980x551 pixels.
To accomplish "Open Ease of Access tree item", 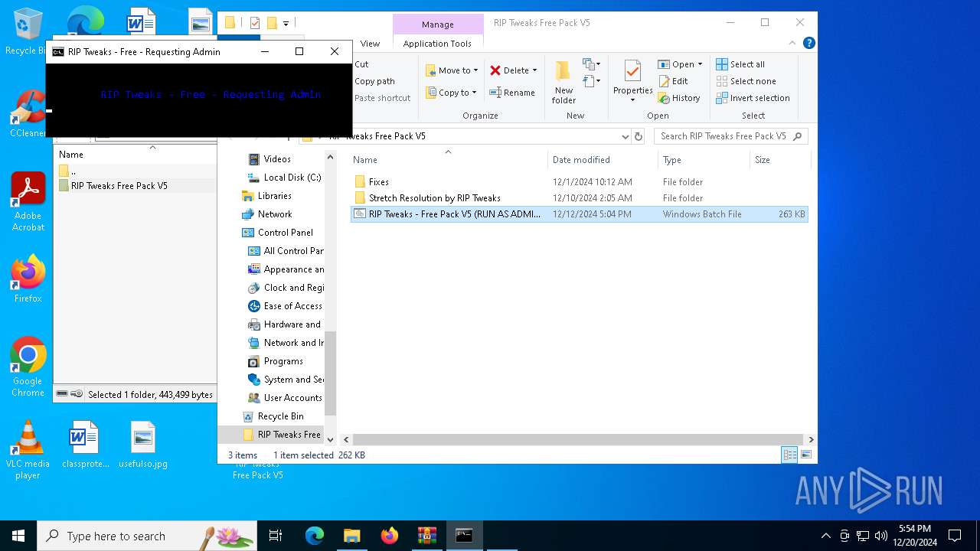I will [292, 306].
